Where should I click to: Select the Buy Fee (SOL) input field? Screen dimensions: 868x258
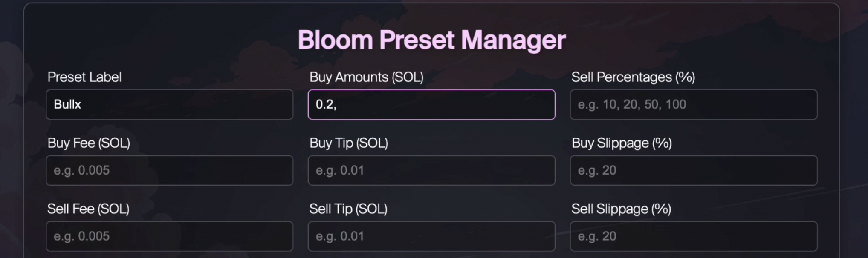tap(169, 170)
